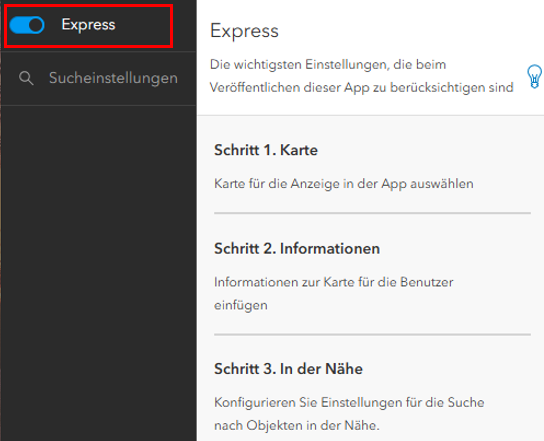544x441 pixels.
Task: Click the lightbulb tips icon
Action: click(534, 76)
